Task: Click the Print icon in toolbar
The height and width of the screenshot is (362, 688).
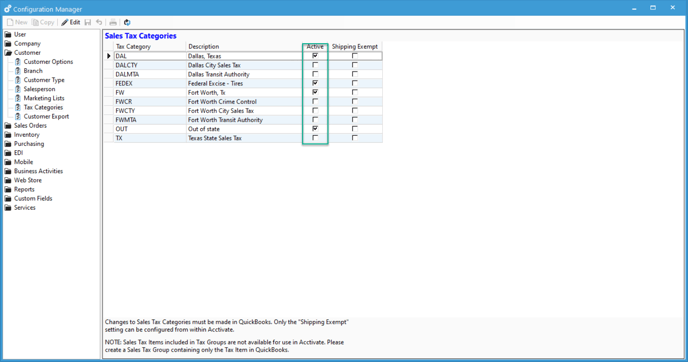Action: pyautogui.click(x=113, y=22)
